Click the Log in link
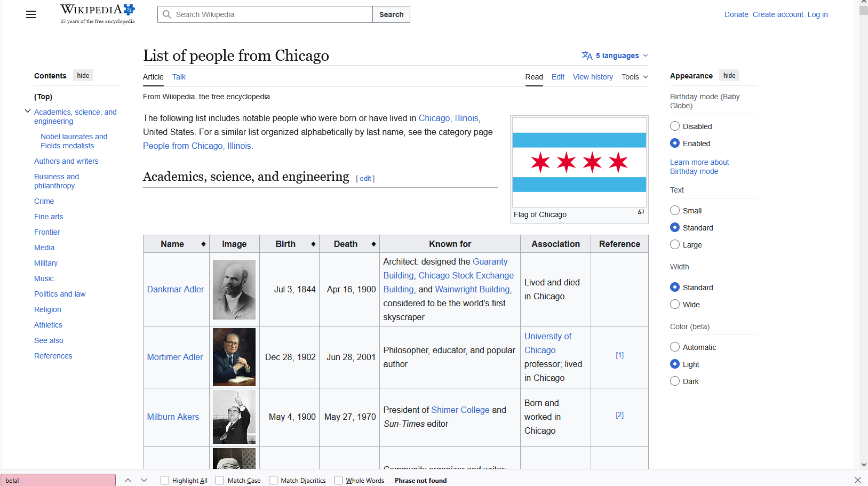Viewport: 868px width, 486px height. (817, 14)
